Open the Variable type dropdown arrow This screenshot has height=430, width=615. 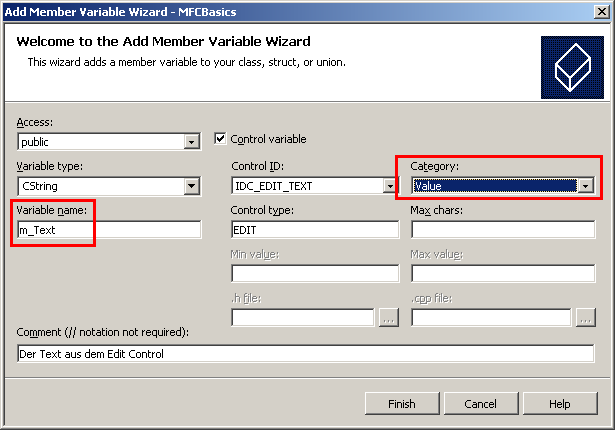[x=191, y=186]
